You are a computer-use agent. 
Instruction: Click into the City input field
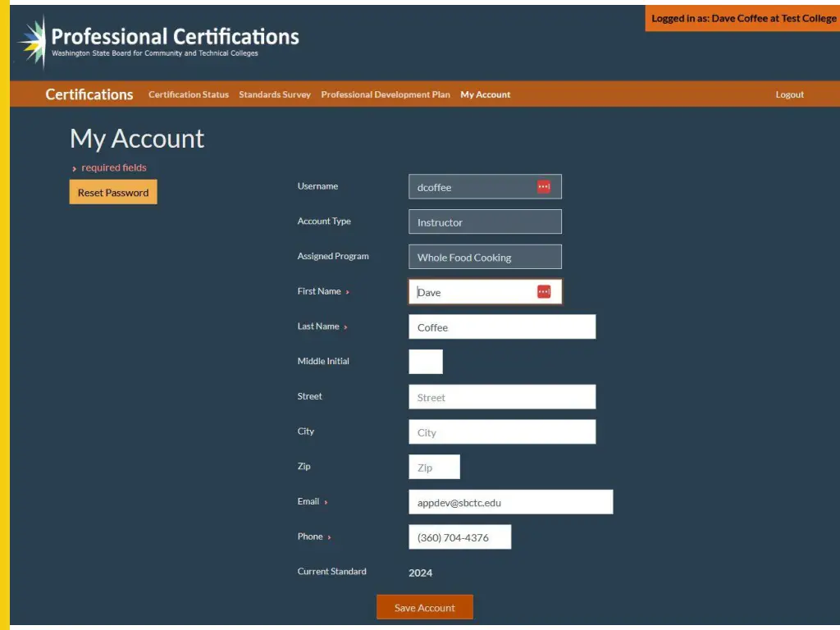pos(502,431)
